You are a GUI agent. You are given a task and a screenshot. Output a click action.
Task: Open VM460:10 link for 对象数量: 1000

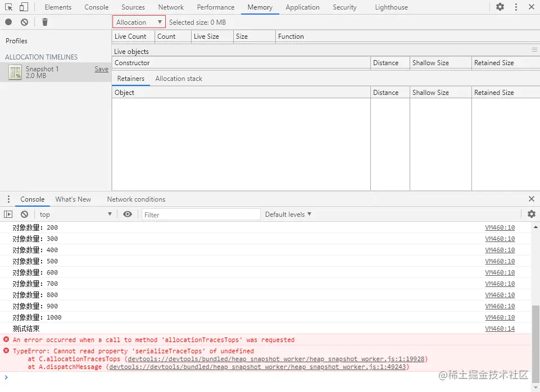click(500, 317)
